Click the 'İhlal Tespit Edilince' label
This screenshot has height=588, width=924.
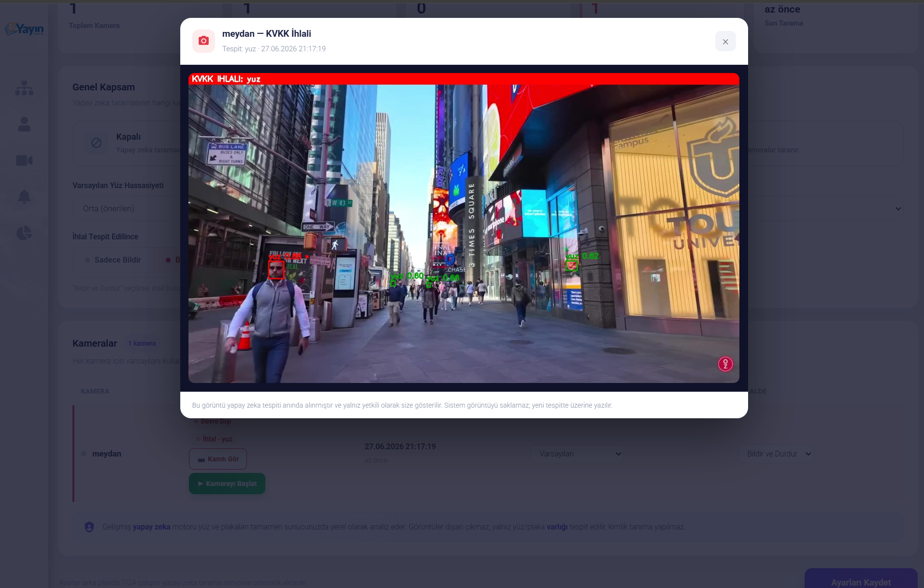105,237
